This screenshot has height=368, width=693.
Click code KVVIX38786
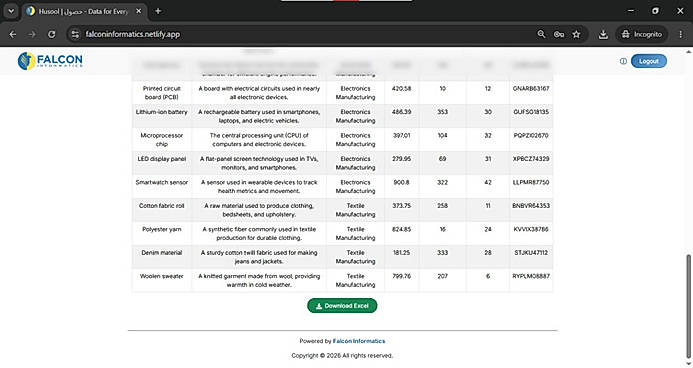tap(531, 229)
